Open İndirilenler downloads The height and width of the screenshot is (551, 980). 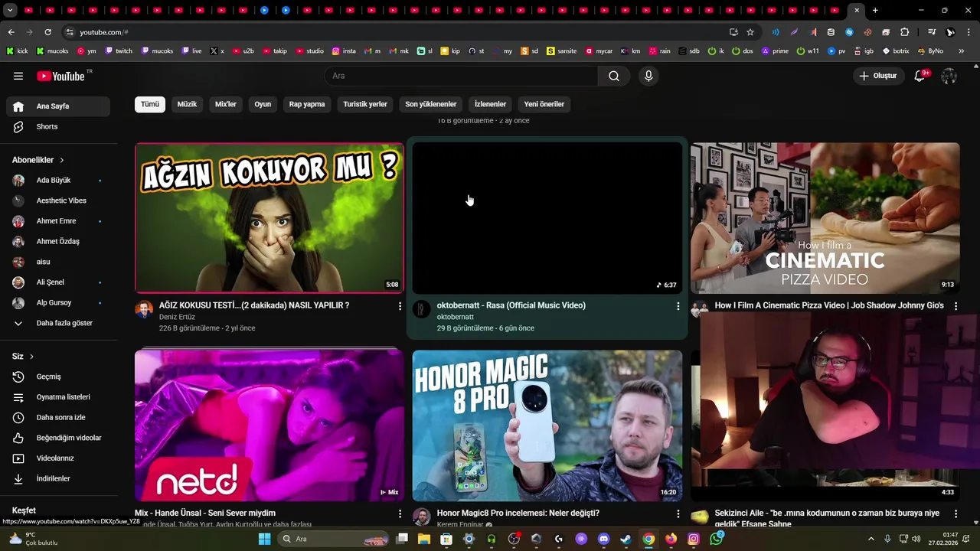click(x=58, y=478)
